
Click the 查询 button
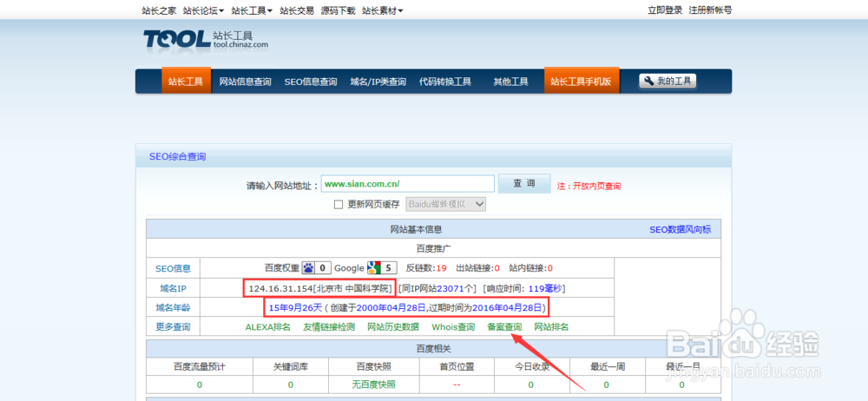(524, 183)
